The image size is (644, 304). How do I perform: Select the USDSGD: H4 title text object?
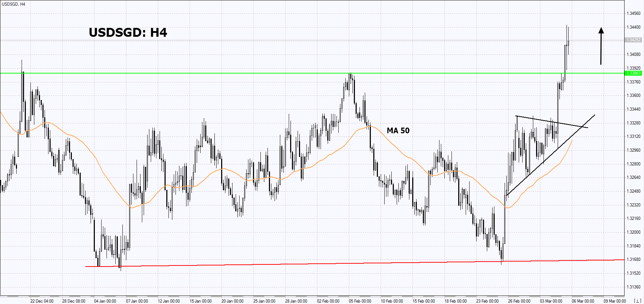(x=128, y=33)
